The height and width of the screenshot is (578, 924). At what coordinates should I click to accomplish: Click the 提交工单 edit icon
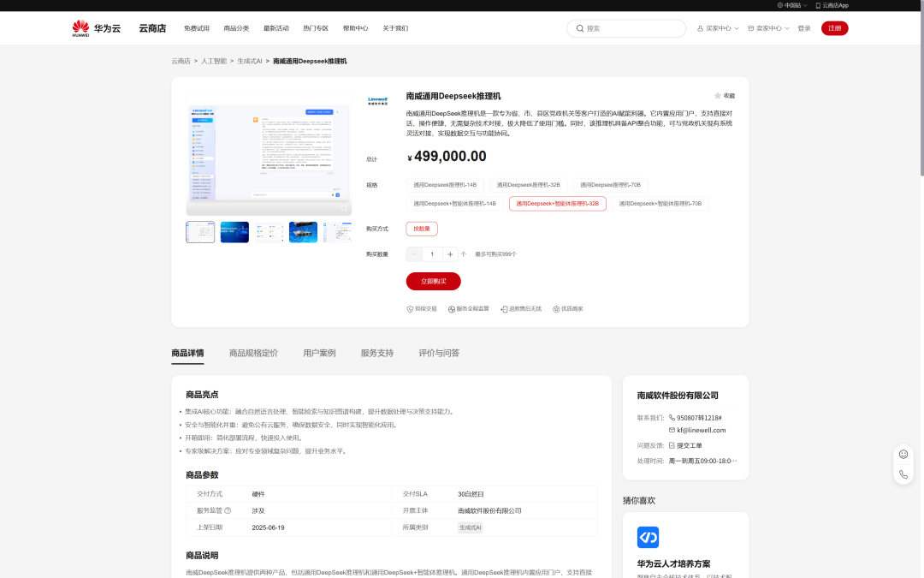[672, 445]
